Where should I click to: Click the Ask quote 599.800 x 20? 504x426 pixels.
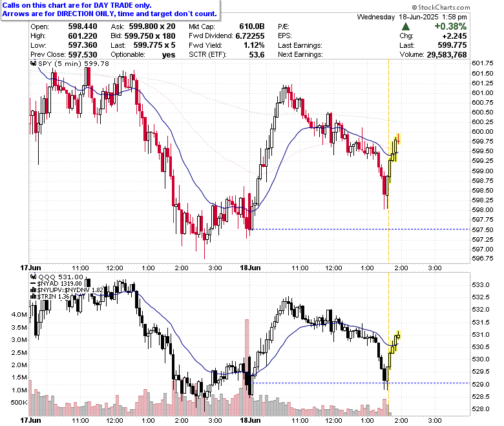click(152, 27)
